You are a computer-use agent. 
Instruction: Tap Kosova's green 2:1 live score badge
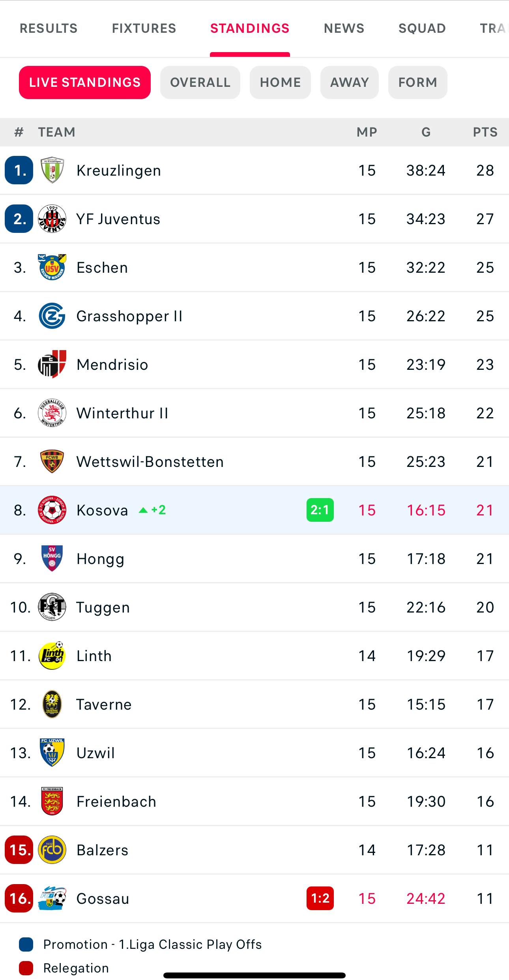(320, 510)
